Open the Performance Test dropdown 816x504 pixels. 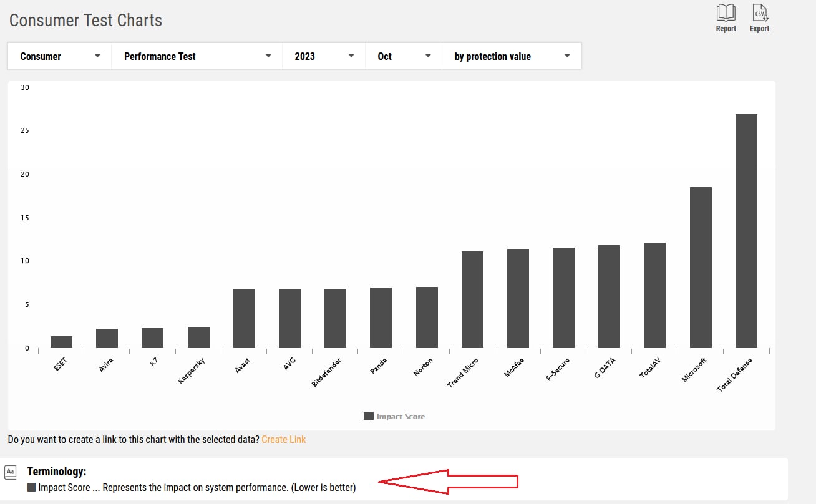coord(197,56)
